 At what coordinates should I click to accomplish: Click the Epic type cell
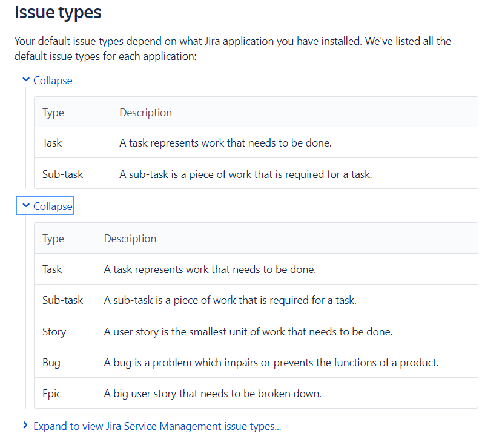52,394
